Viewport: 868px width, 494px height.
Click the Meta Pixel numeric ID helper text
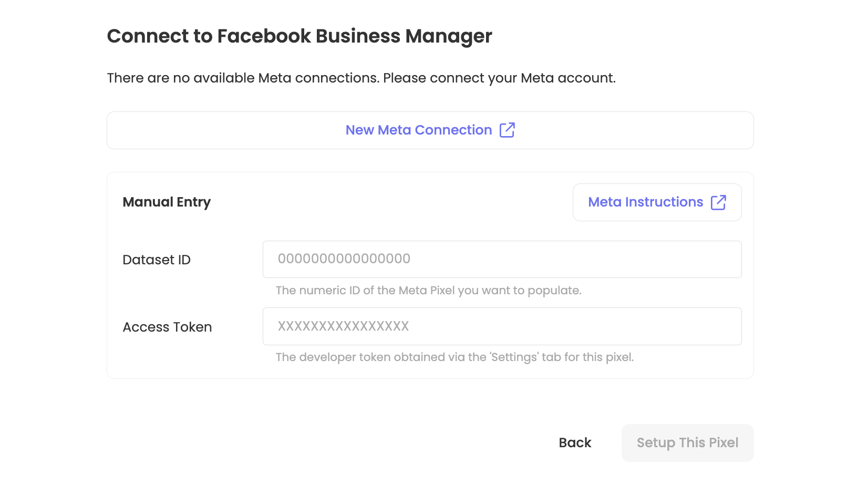(x=428, y=291)
